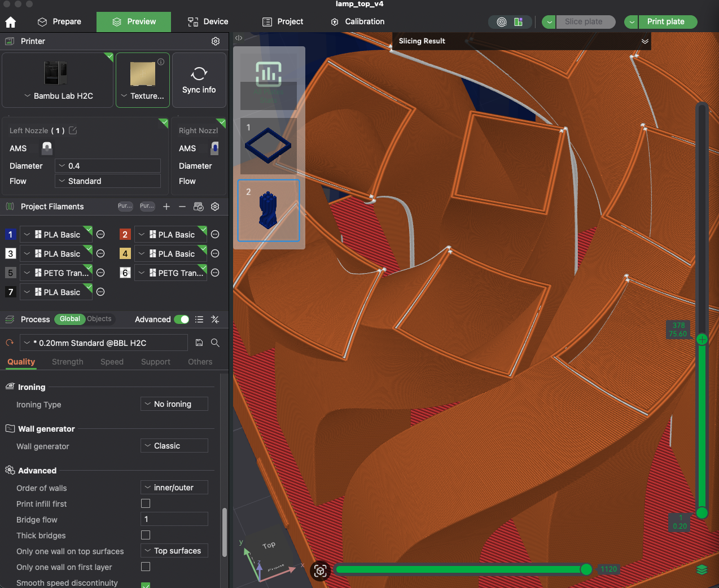719x588 pixels.
Task: Select plate 2 thumbnail in sidebar
Action: click(268, 210)
